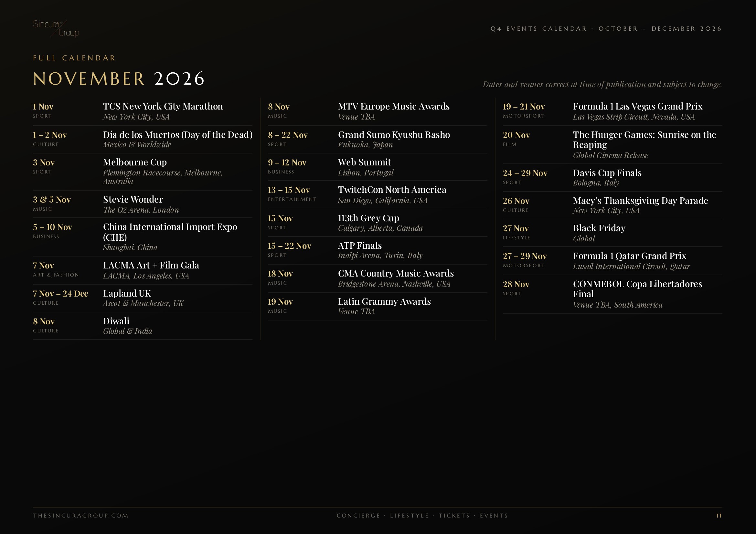Image resolution: width=756 pixels, height=534 pixels.
Task: Select the Web Summit event
Action: 364,162
